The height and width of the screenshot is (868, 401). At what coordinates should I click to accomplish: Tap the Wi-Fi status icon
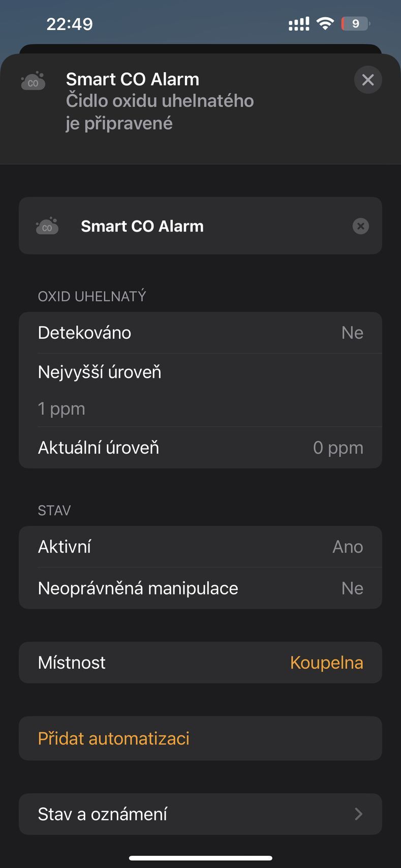coord(325,23)
